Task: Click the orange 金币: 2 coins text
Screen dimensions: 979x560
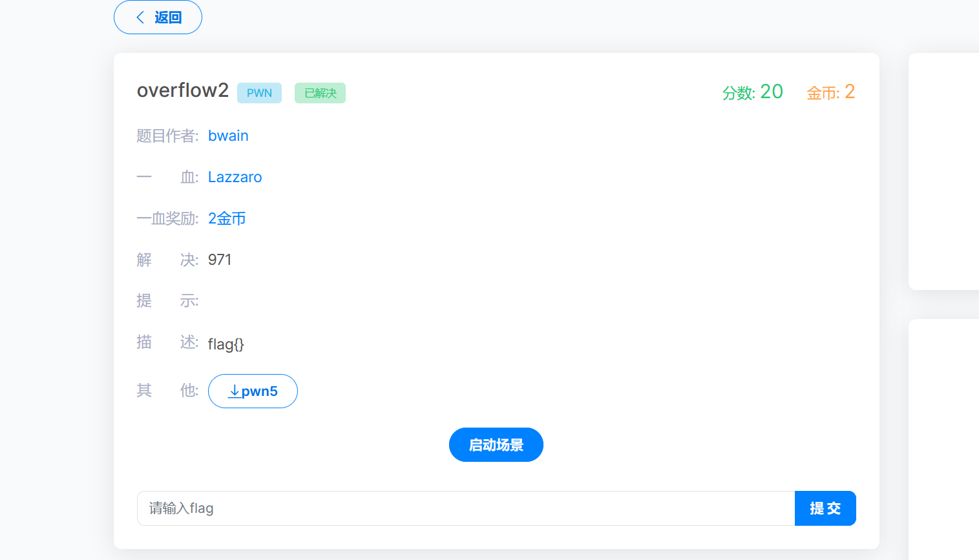Action: 830,92
